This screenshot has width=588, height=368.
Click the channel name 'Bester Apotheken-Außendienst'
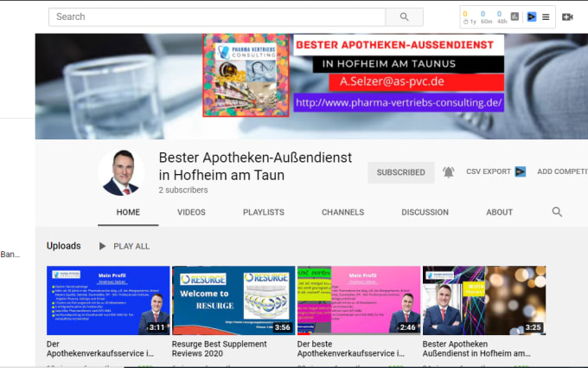(255, 158)
